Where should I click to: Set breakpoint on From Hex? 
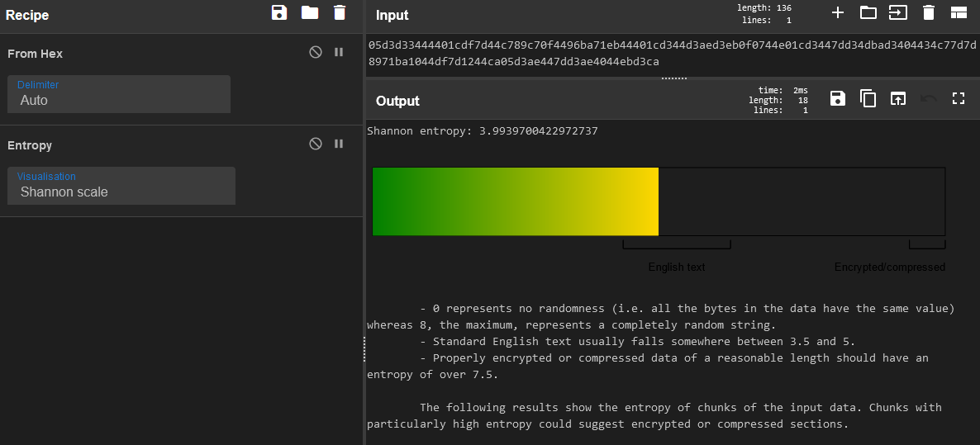(339, 52)
